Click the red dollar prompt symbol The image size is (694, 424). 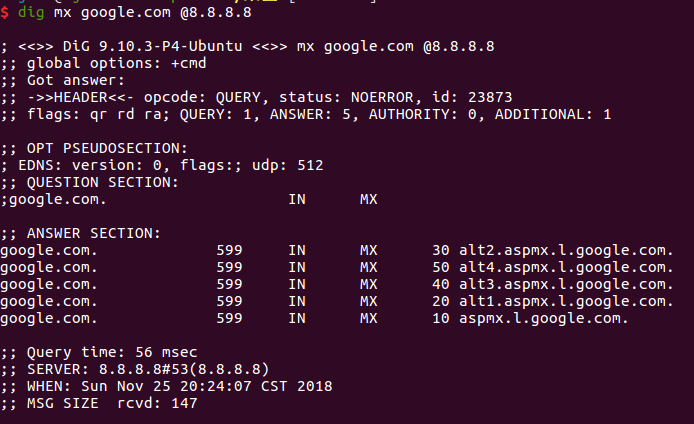(4, 12)
